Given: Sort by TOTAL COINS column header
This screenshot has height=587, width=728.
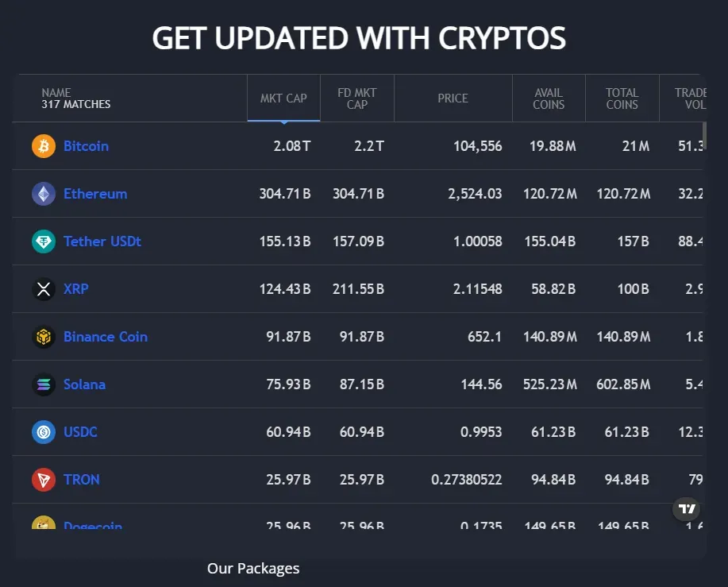Looking at the screenshot, I should click(x=622, y=98).
